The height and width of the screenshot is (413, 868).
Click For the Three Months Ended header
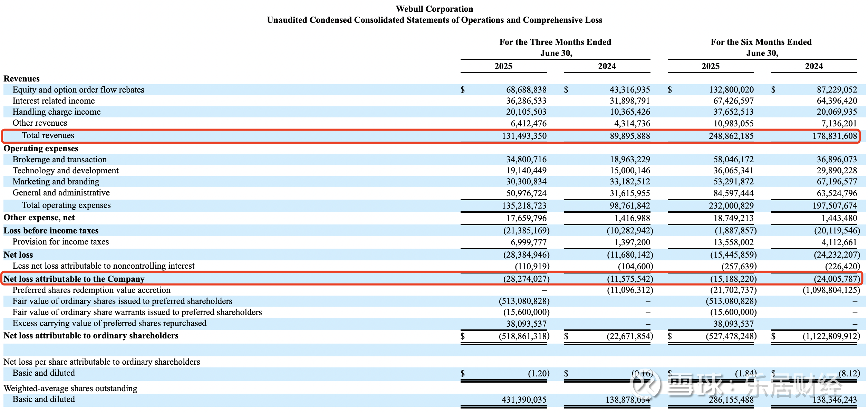[555, 42]
